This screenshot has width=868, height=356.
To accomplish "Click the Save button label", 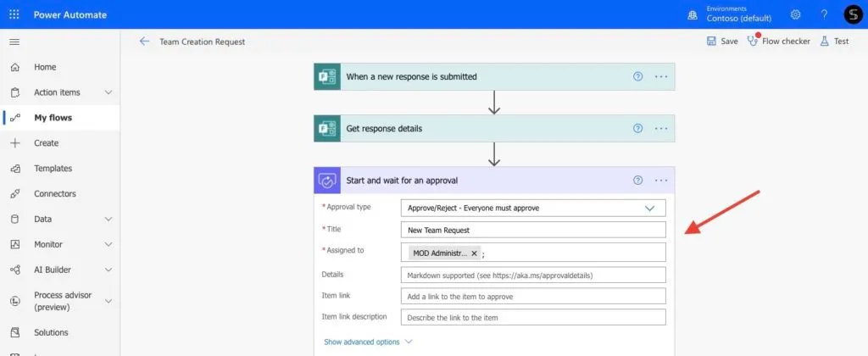I will click(x=729, y=41).
